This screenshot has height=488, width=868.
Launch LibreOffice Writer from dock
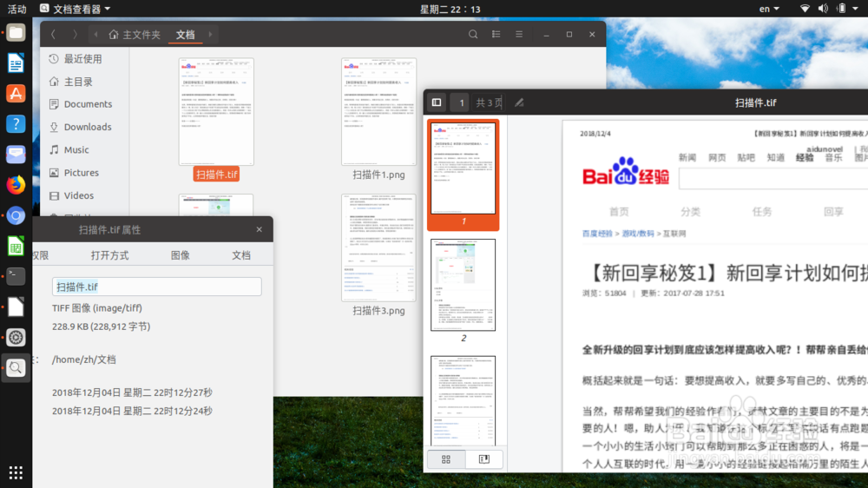[x=16, y=63]
